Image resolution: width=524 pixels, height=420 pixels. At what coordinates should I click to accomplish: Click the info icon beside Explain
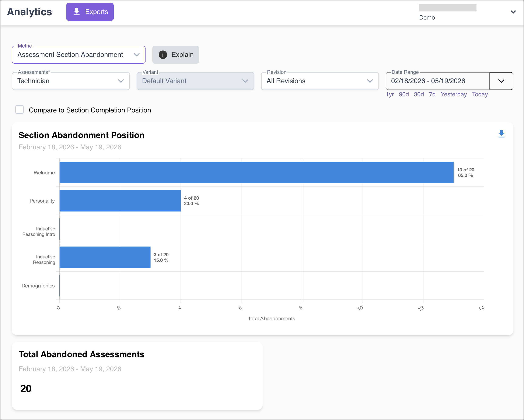click(x=163, y=55)
